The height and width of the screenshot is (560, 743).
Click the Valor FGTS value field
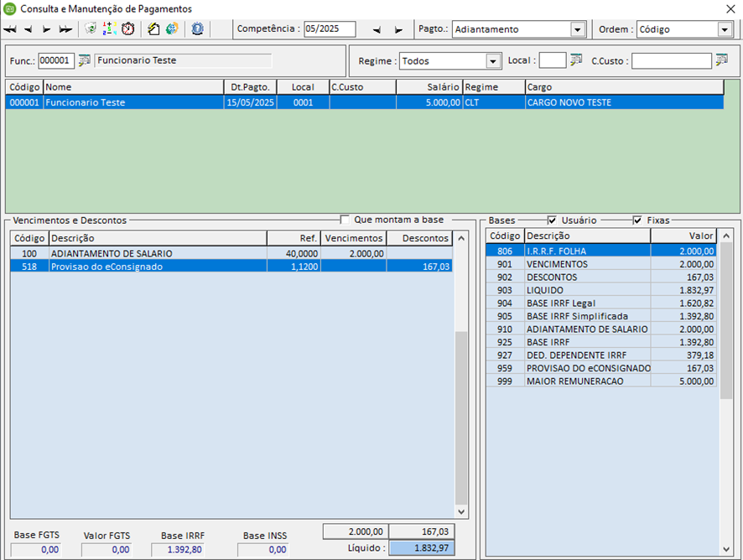[x=107, y=550]
